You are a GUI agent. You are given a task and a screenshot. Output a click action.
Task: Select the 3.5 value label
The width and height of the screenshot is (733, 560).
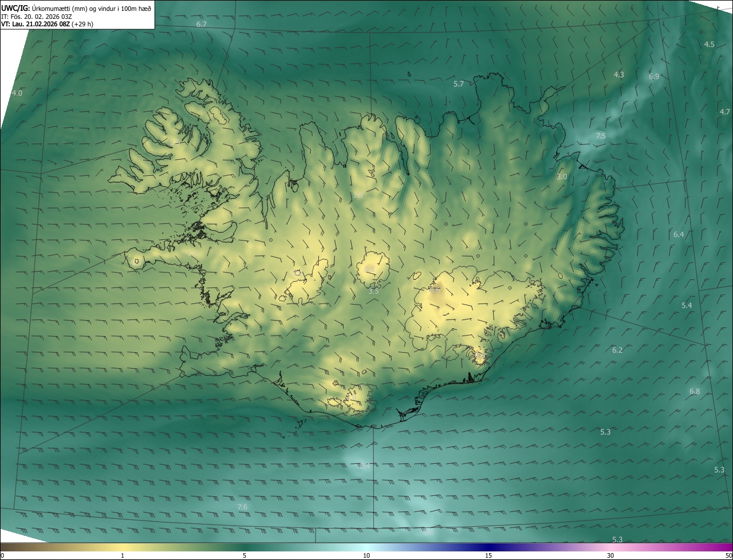click(x=373, y=291)
